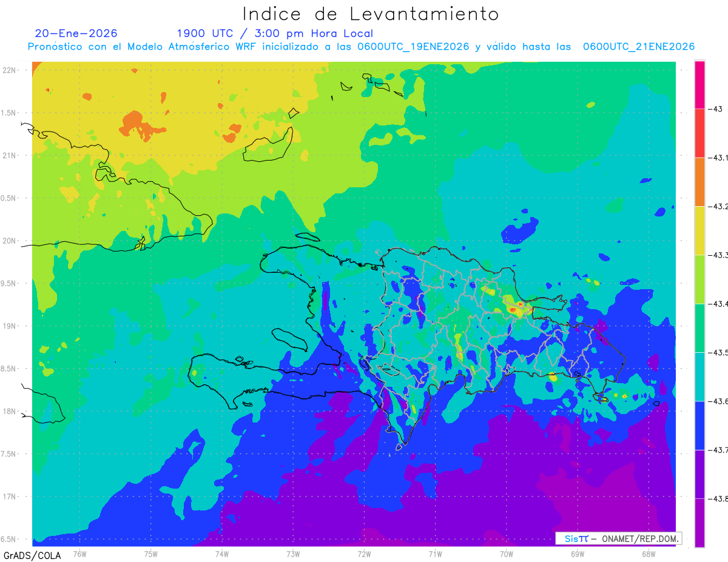Click '1900 UTC / 3:00 pm Hora Local'

(275, 33)
